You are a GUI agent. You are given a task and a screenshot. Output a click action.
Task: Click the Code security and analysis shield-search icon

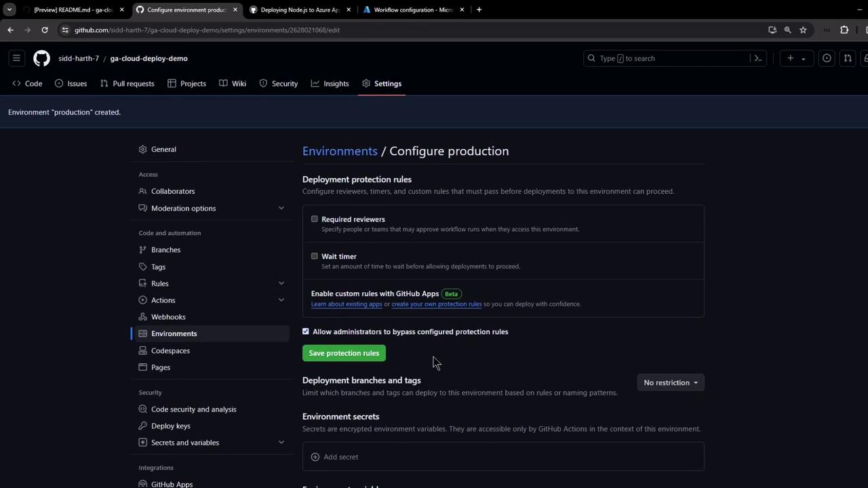142,409
